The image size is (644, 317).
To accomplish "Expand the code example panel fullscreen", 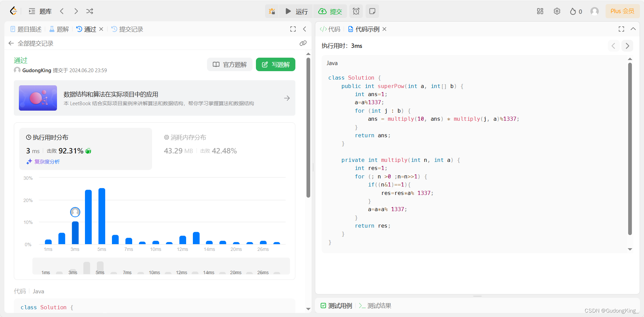I will [621, 29].
